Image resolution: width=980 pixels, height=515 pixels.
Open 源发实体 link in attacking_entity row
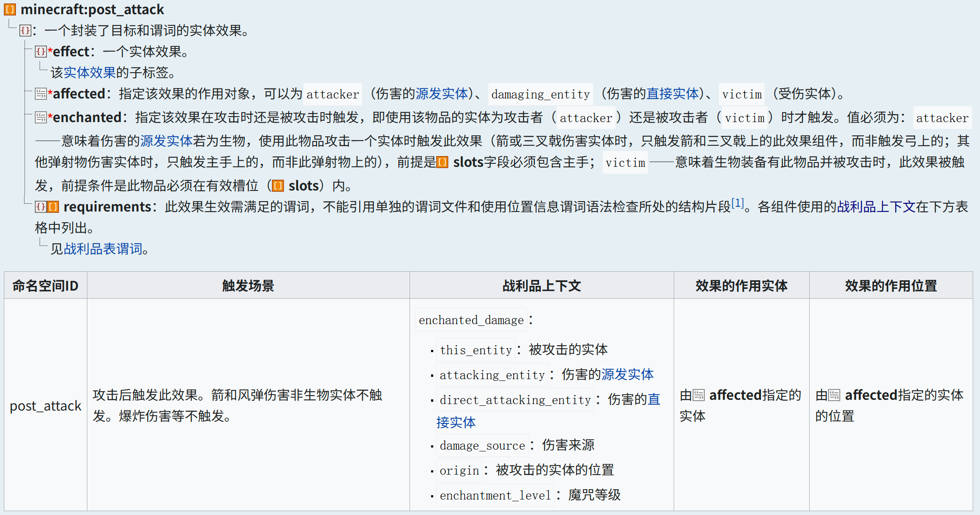627,374
